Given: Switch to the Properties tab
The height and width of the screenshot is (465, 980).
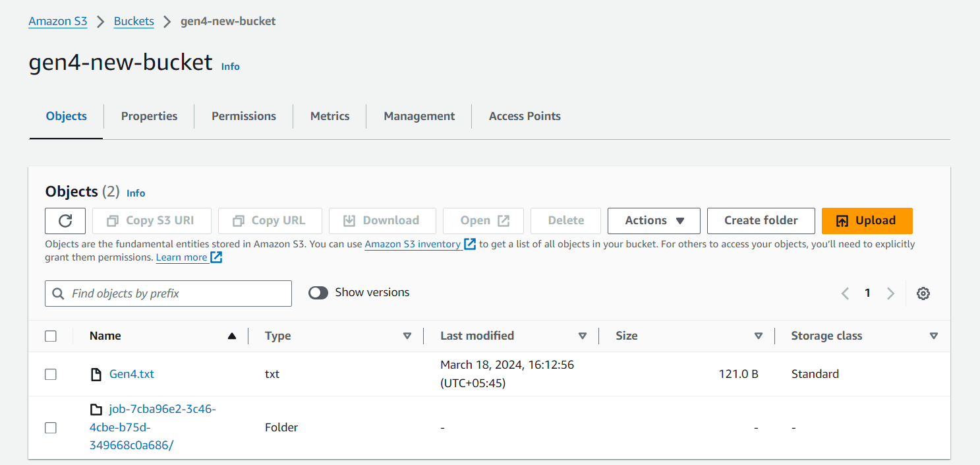Looking at the screenshot, I should click(149, 116).
